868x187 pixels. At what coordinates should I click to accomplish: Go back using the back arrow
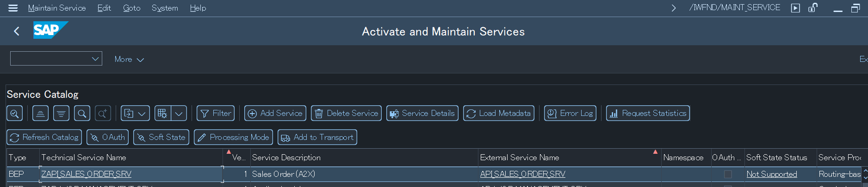(x=17, y=31)
